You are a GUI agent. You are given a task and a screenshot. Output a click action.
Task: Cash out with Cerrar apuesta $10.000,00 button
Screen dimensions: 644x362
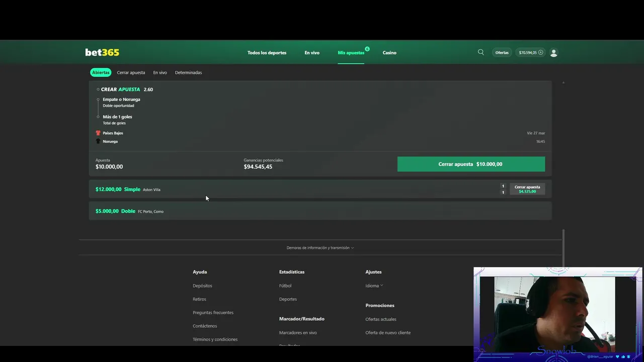(471, 164)
